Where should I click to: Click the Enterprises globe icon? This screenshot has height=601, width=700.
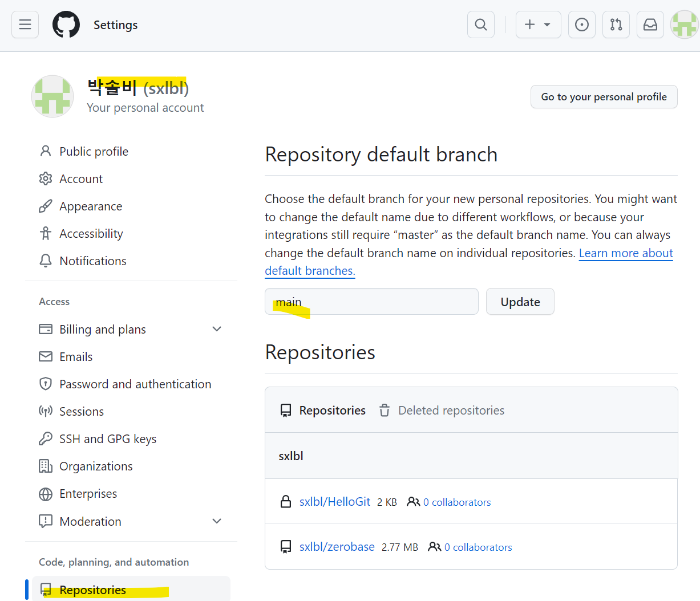tap(46, 494)
